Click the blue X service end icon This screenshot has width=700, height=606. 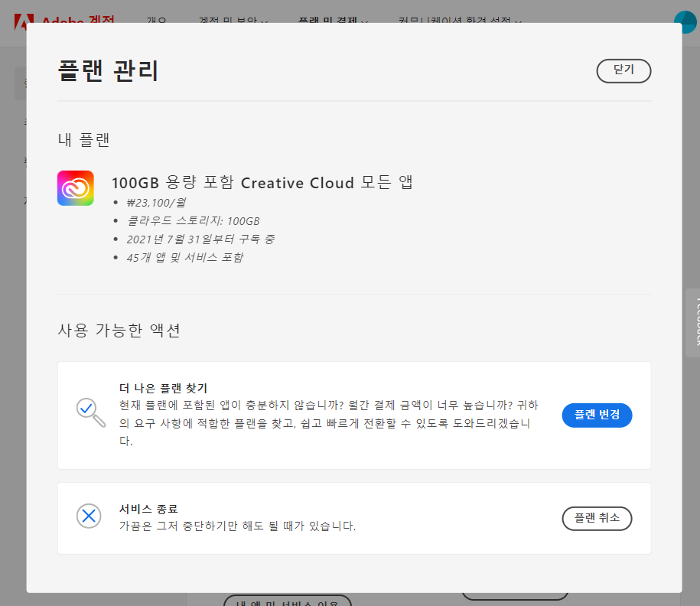(89, 516)
